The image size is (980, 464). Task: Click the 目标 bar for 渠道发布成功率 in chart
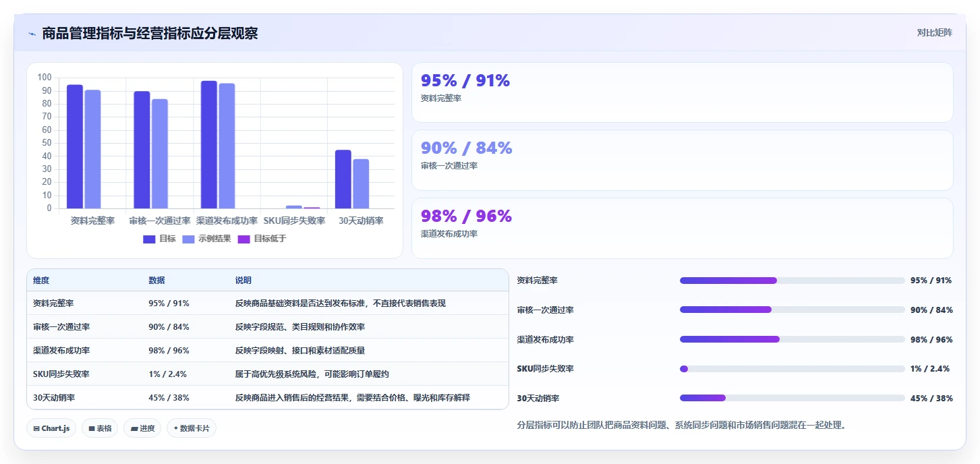pos(209,144)
